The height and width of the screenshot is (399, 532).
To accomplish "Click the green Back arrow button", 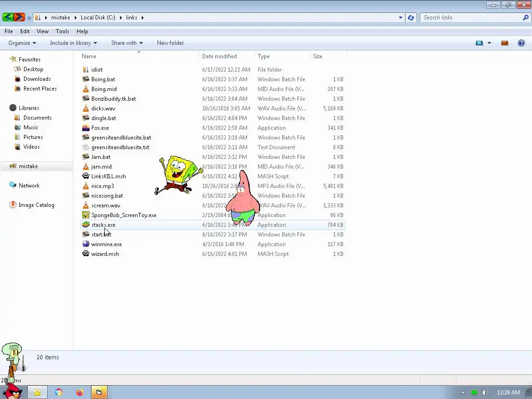I will pos(8,17).
